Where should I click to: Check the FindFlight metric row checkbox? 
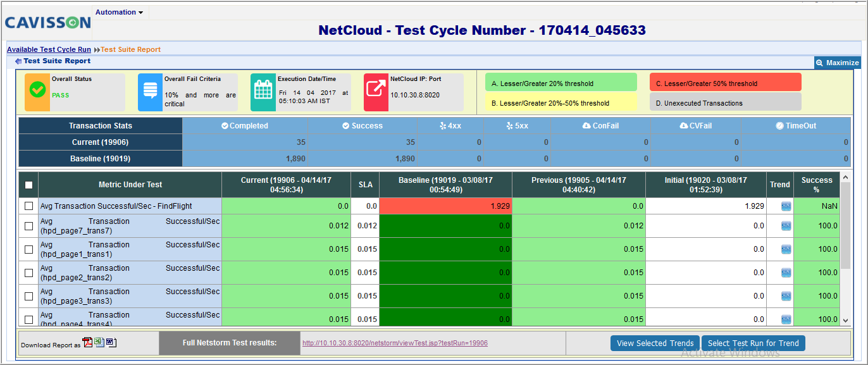(x=28, y=206)
